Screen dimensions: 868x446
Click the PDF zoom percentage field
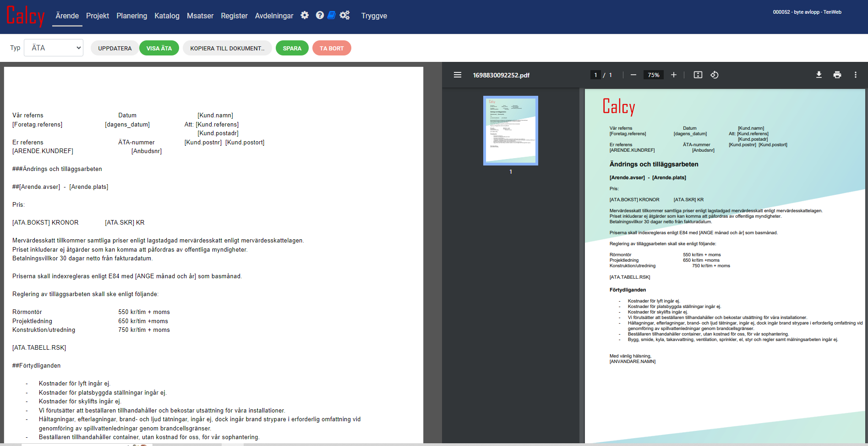tap(653, 75)
